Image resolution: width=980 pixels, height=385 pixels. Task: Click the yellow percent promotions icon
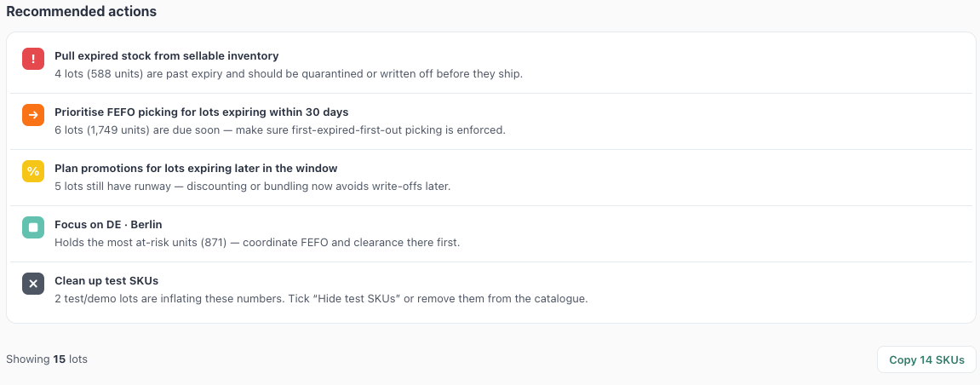pyautogui.click(x=33, y=171)
